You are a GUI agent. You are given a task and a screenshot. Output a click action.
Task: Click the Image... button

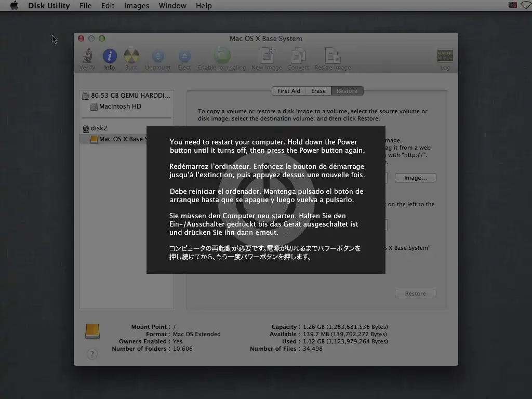coord(415,178)
